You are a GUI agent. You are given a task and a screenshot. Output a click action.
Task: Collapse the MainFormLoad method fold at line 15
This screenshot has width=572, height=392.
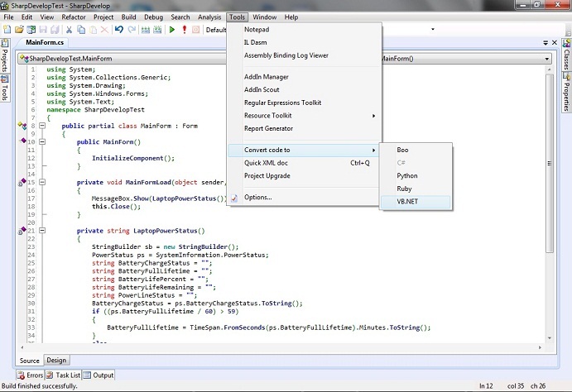click(42, 182)
